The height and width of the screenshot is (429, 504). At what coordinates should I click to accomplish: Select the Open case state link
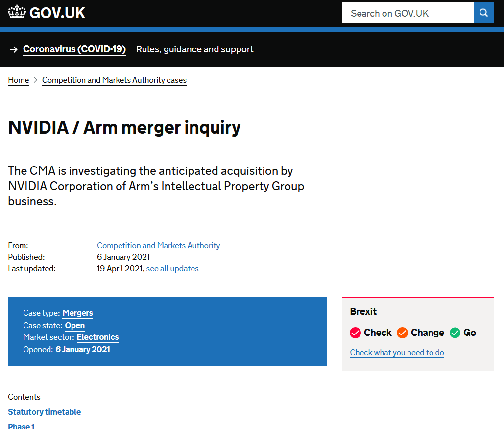tap(74, 326)
